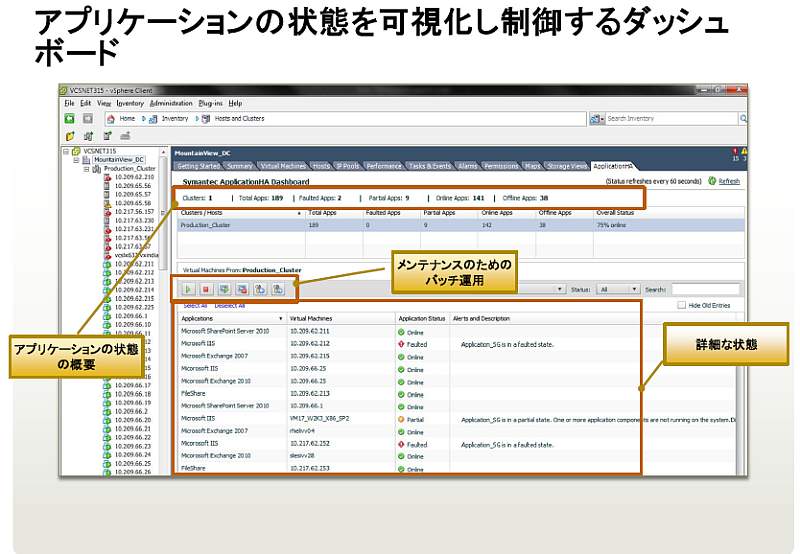
Task: Select 10.209.66.20 in inventory tree
Action: coord(133,420)
